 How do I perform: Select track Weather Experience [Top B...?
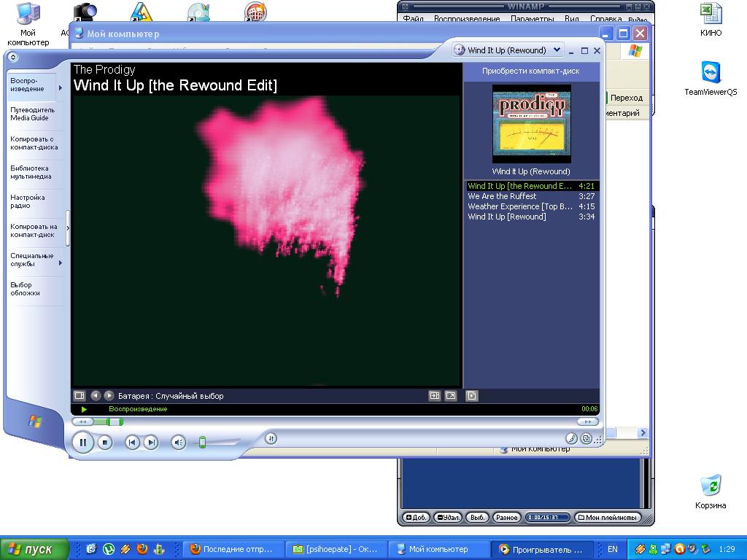click(x=531, y=206)
